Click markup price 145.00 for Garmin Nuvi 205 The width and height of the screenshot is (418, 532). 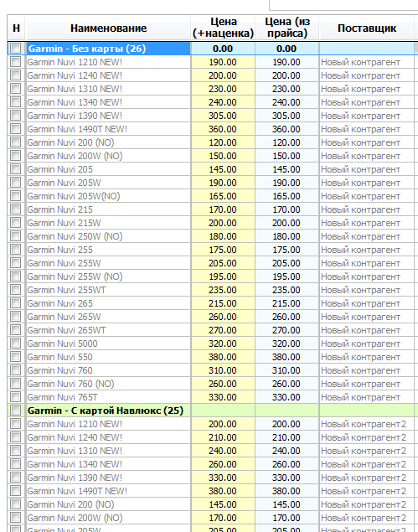223,169
